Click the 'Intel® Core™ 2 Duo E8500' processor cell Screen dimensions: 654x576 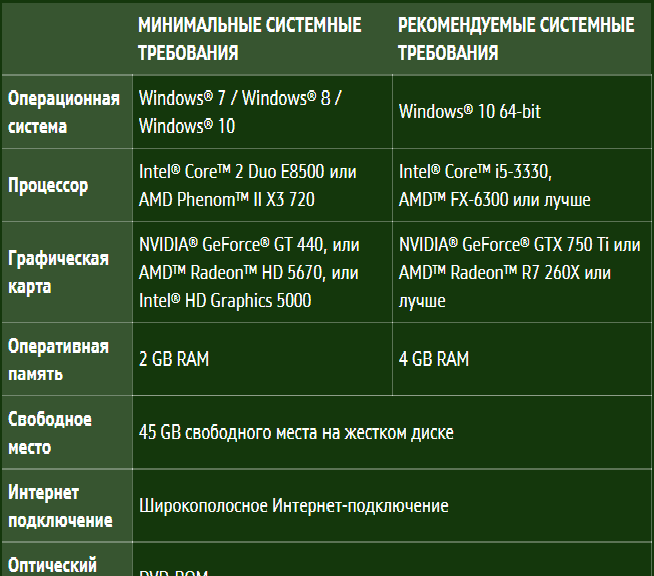(262, 185)
